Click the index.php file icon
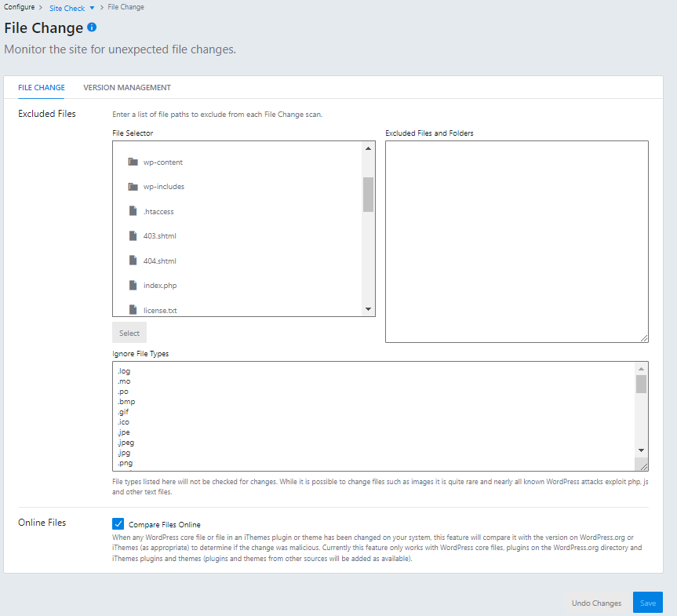The height and width of the screenshot is (616, 677). pos(133,285)
